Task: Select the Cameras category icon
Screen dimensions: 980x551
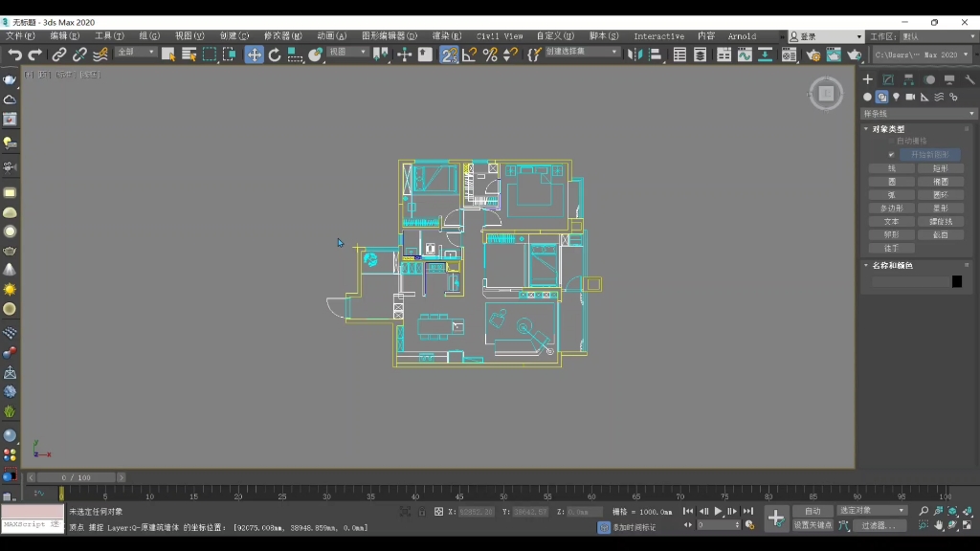Action: pyautogui.click(x=910, y=97)
